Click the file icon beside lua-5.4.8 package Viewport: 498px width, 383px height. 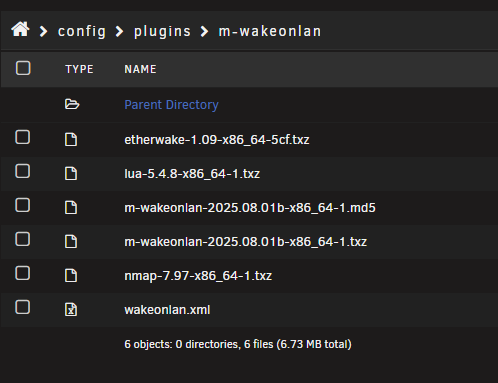pyautogui.click(x=71, y=174)
